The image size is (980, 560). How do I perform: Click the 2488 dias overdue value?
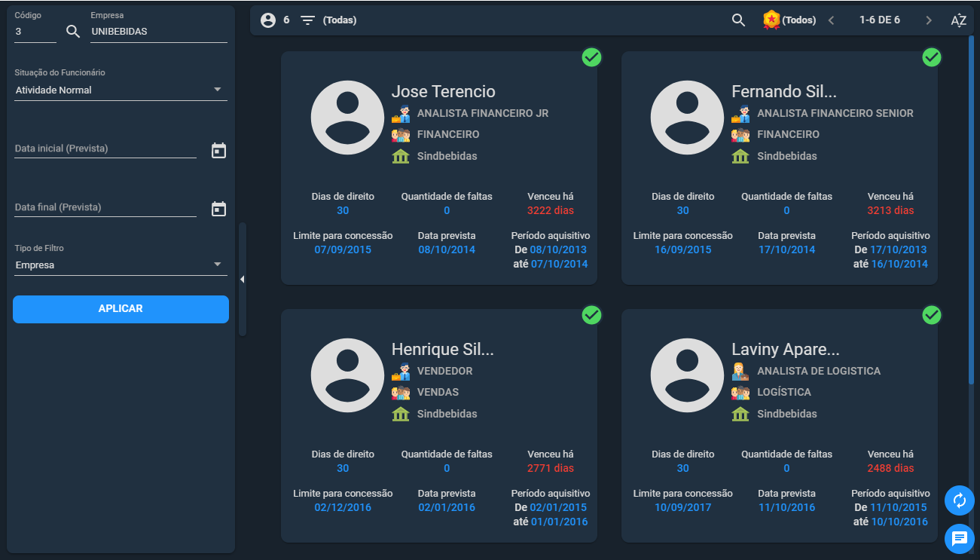point(890,468)
